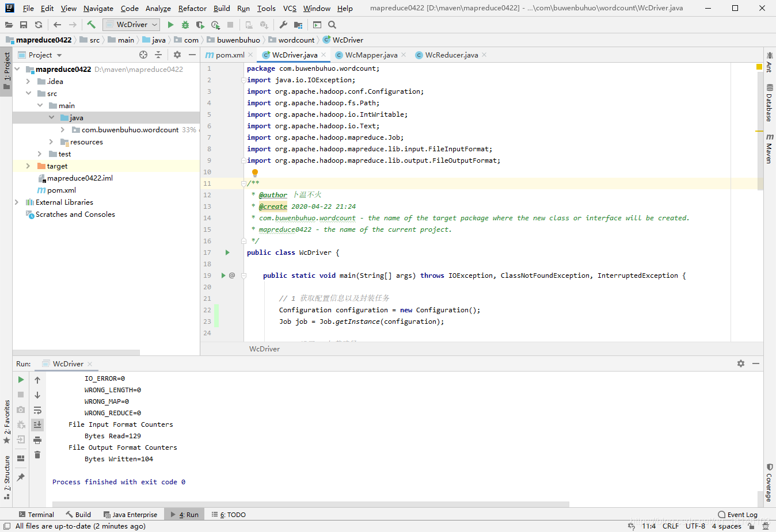Open the Refactor menu
This screenshot has width=776, height=532.
point(192,9)
